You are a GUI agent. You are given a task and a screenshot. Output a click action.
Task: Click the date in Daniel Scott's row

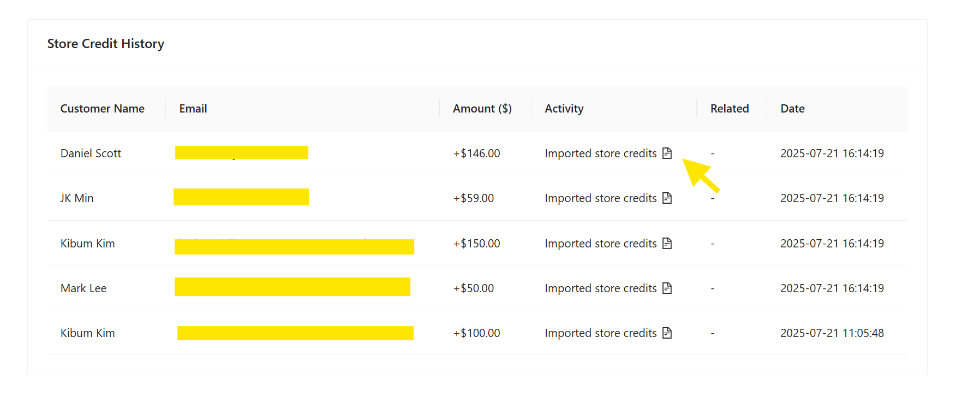click(832, 153)
